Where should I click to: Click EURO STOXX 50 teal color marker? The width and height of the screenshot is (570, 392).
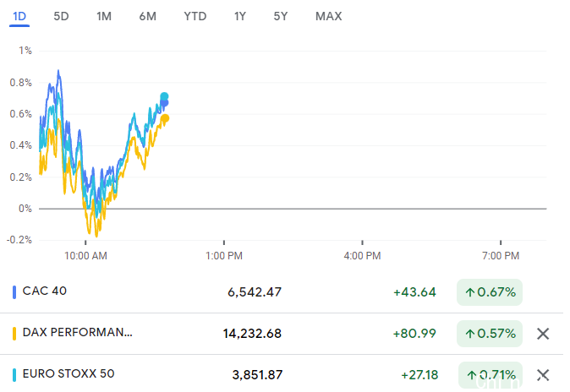coord(14,374)
